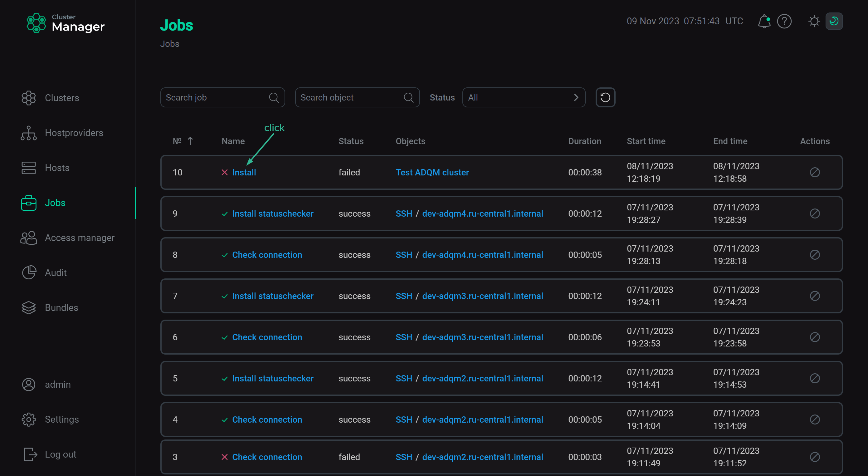Image resolution: width=868 pixels, height=476 pixels.
Task: Open dev-adqm3 host link in job 7
Action: (483, 296)
